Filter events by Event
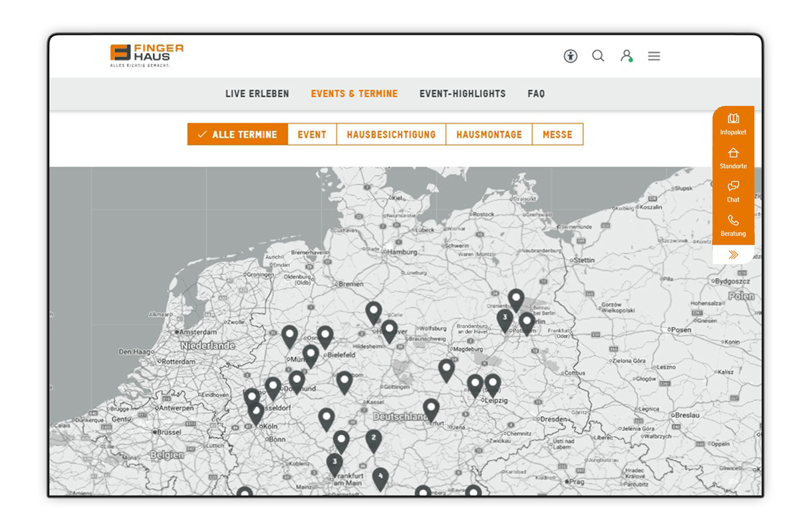The image size is (798, 532). click(x=312, y=134)
